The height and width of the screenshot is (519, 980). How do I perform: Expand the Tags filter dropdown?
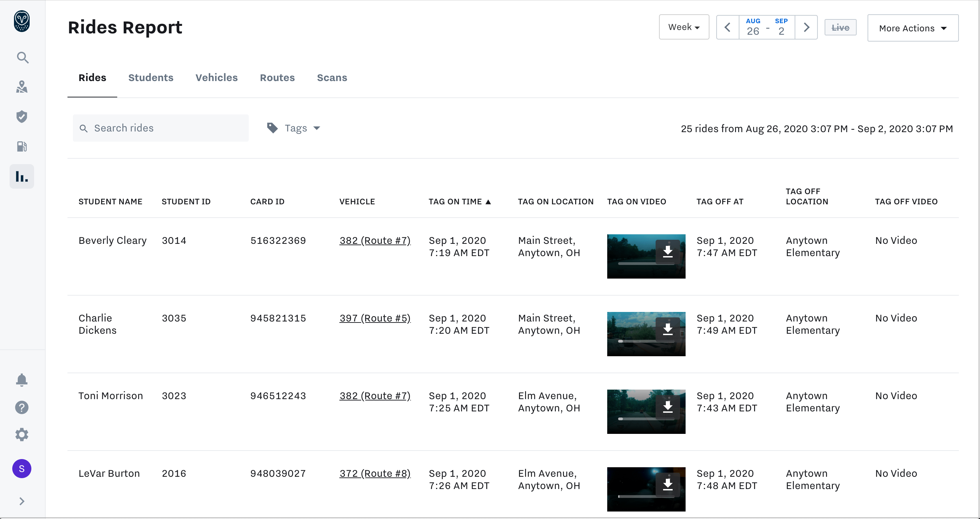(x=294, y=128)
